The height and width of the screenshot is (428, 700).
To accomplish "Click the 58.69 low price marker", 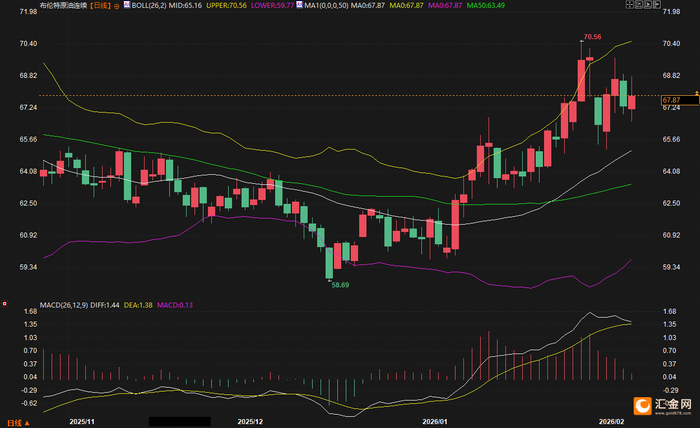I will [x=340, y=285].
